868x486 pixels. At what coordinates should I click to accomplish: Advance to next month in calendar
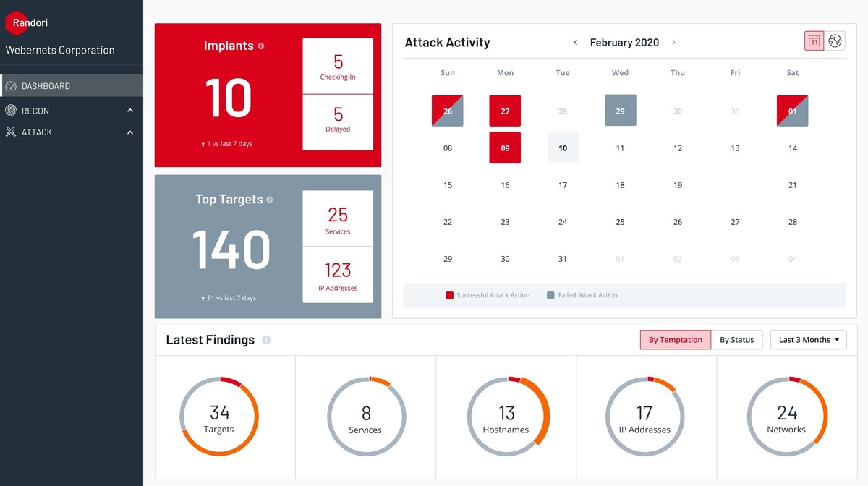[673, 43]
